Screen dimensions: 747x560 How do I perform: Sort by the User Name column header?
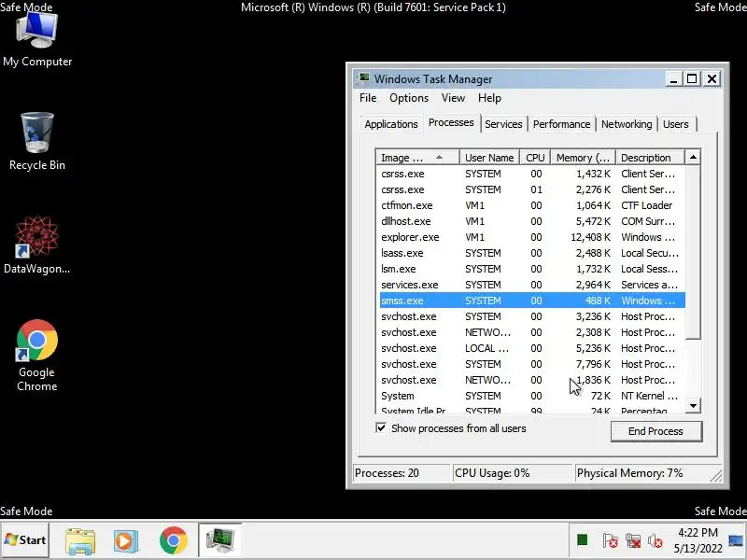pos(489,158)
